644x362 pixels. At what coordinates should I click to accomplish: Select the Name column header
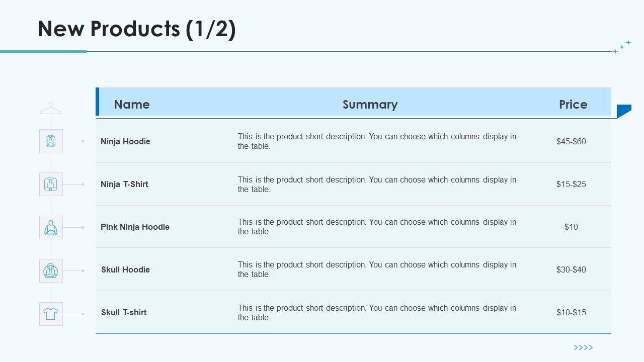(132, 105)
